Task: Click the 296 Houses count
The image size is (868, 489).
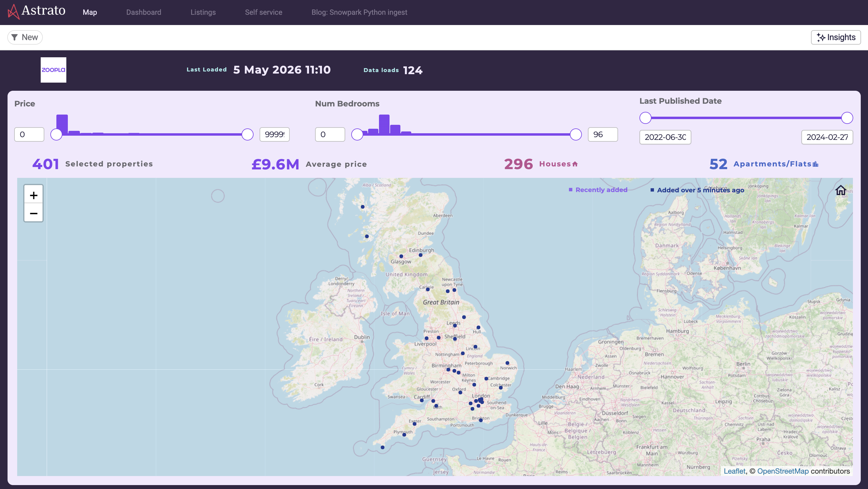Action: (519, 164)
